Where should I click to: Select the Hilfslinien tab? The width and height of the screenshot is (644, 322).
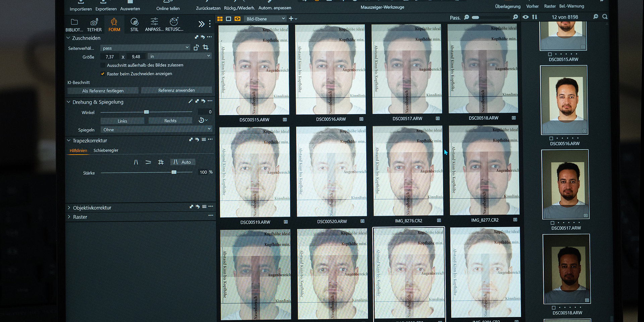pyautogui.click(x=78, y=151)
